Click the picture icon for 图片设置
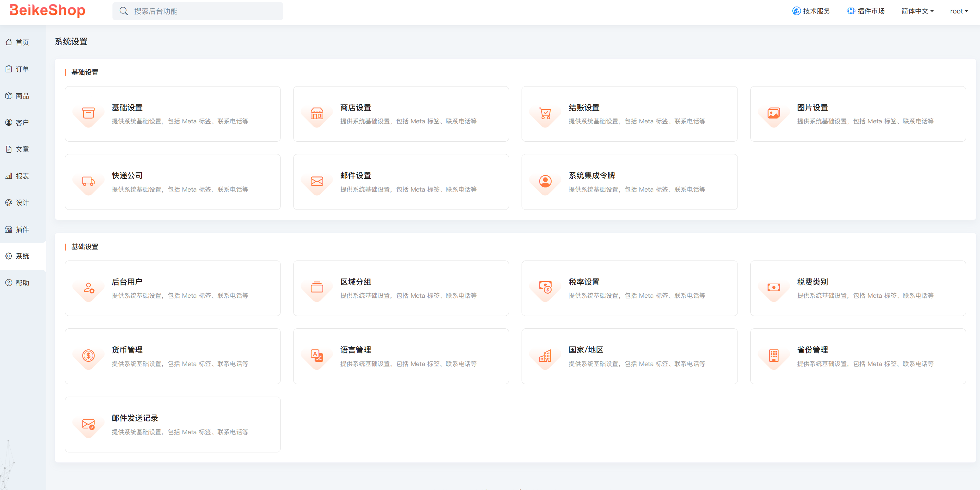 pyautogui.click(x=773, y=113)
